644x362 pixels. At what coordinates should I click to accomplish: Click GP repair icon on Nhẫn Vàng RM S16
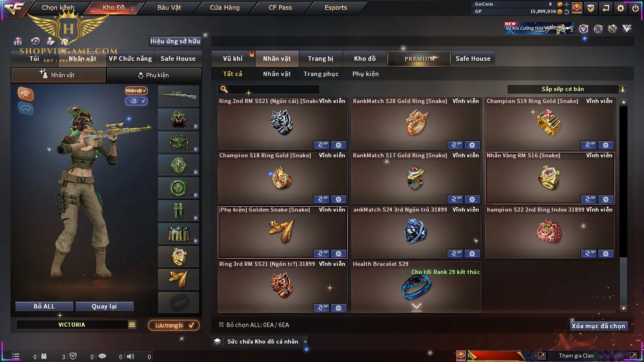(x=588, y=199)
